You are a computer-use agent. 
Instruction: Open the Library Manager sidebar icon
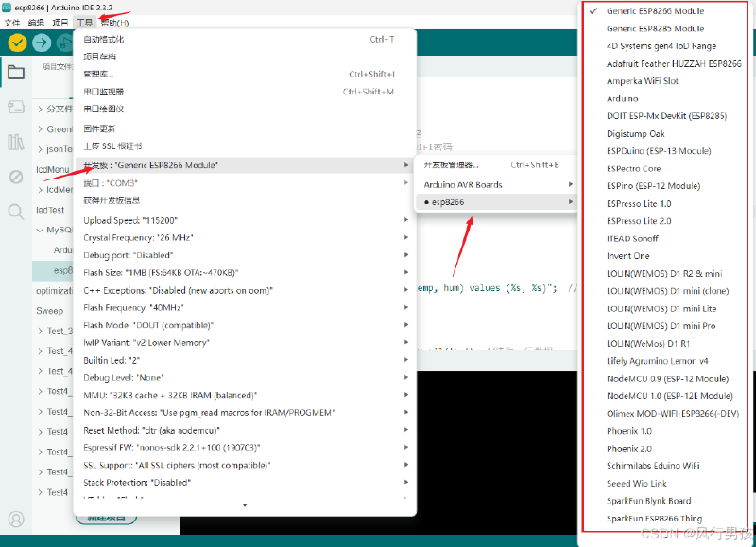click(16, 142)
